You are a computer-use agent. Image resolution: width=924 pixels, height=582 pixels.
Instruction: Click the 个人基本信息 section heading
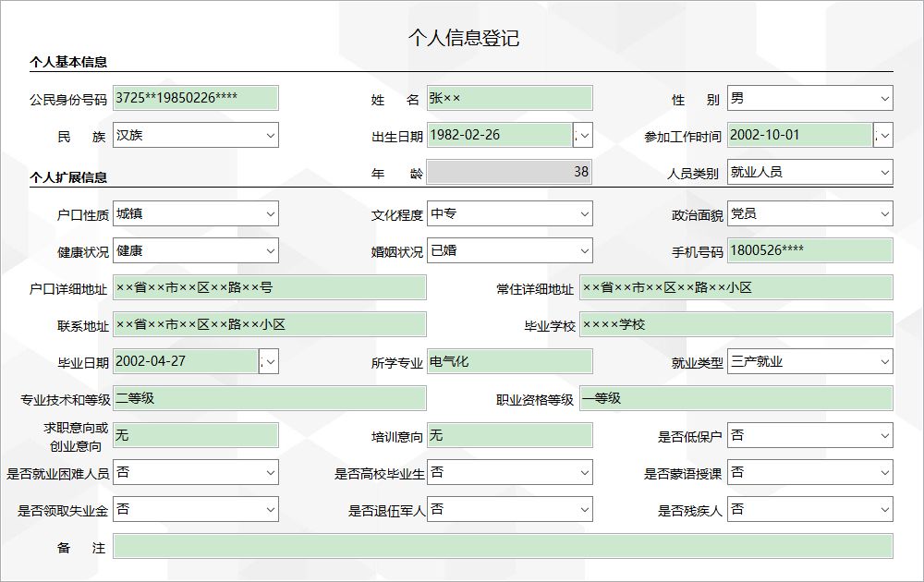pos(68,62)
